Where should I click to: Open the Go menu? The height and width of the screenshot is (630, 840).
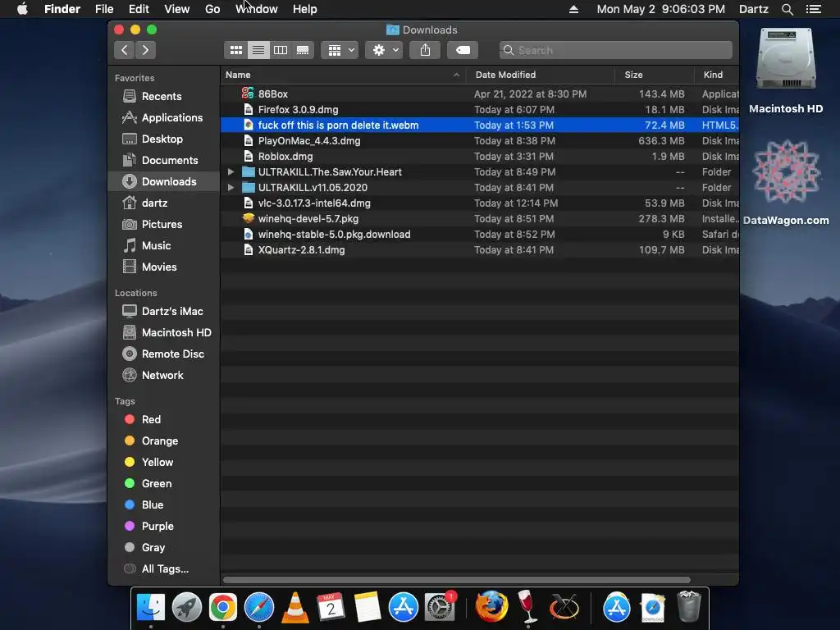tap(212, 9)
